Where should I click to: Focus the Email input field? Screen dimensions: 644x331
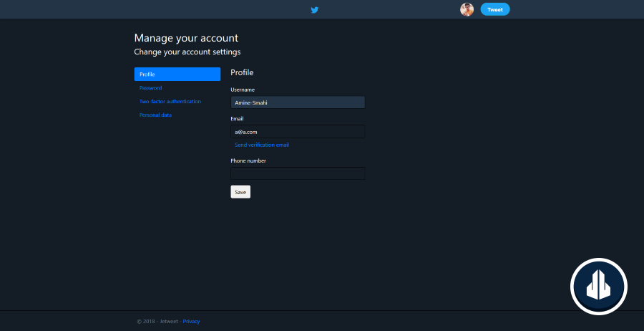[x=298, y=132]
